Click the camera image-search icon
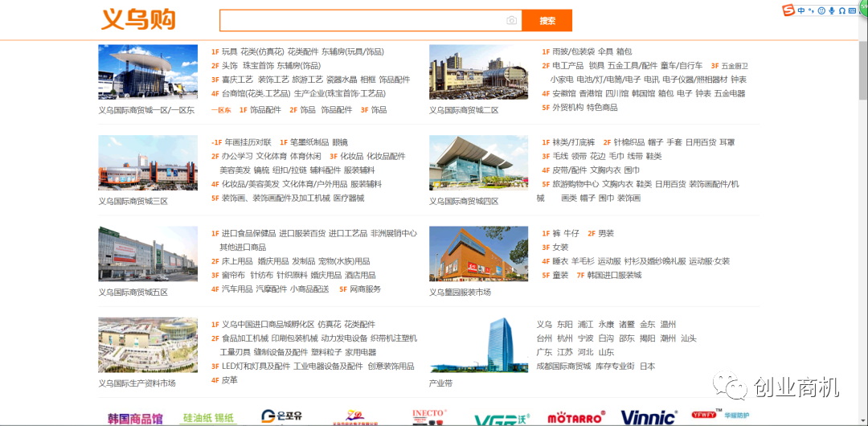868x426 pixels. [x=512, y=21]
